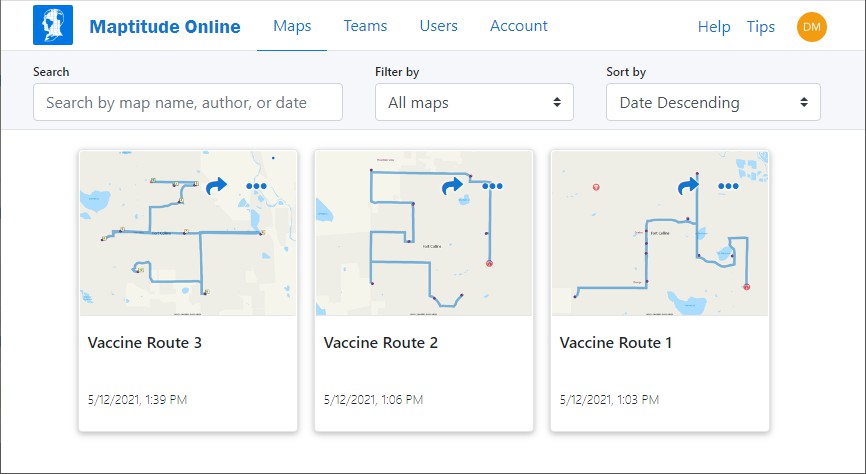Expand the Filter by All maps dropdown

pyautogui.click(x=474, y=102)
